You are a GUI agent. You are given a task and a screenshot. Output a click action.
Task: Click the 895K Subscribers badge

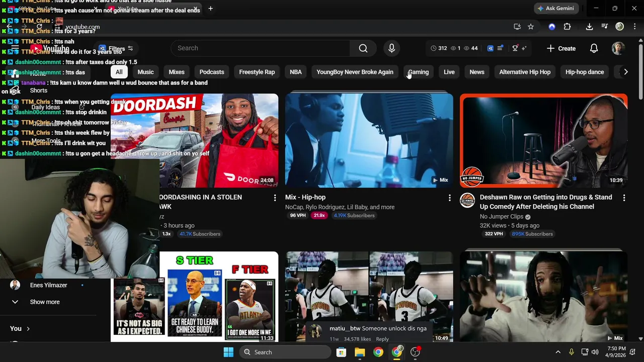point(532,234)
